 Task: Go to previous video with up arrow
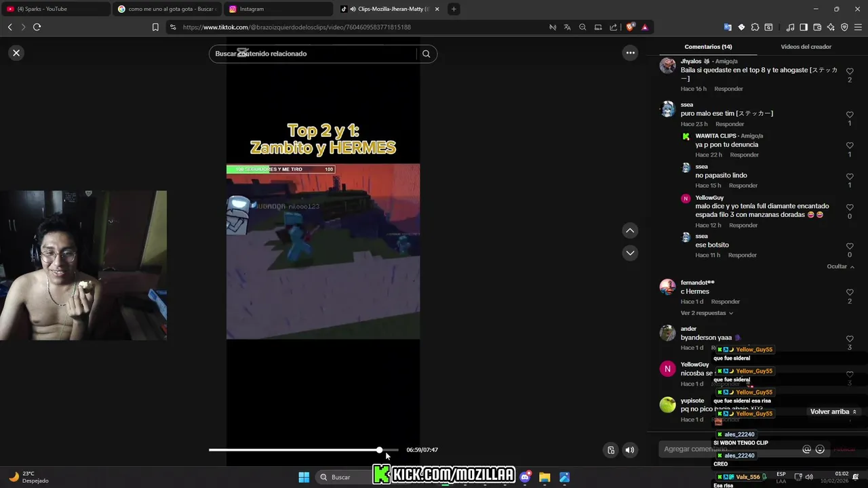point(630,230)
